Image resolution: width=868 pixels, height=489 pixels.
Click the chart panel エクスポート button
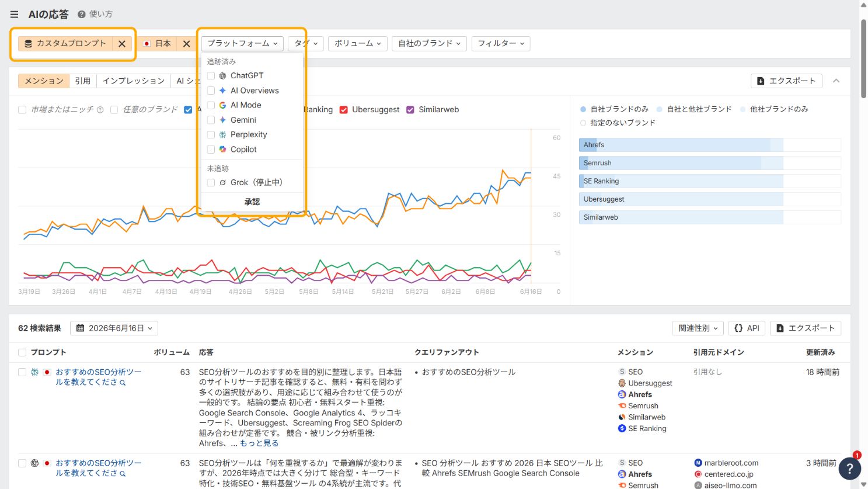pos(786,81)
